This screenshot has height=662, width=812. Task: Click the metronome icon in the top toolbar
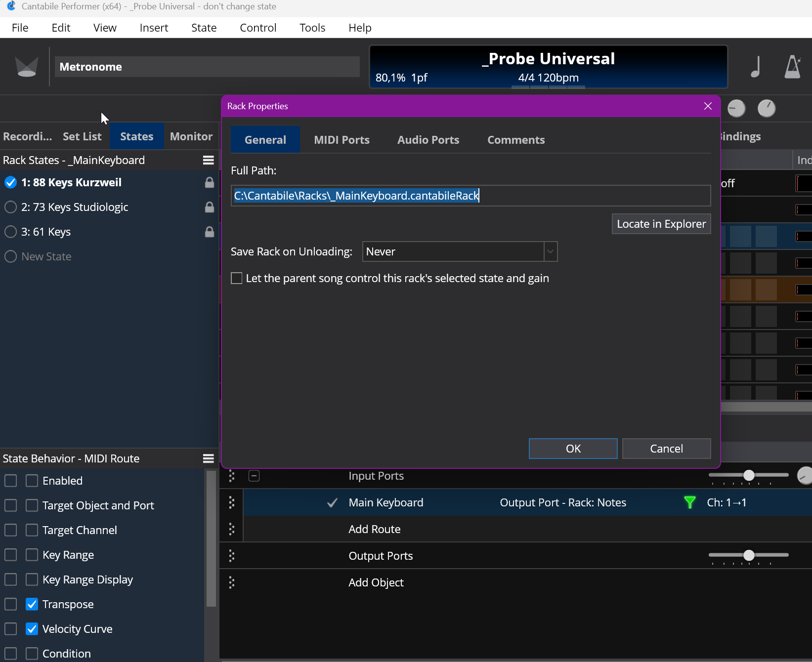pos(793,67)
